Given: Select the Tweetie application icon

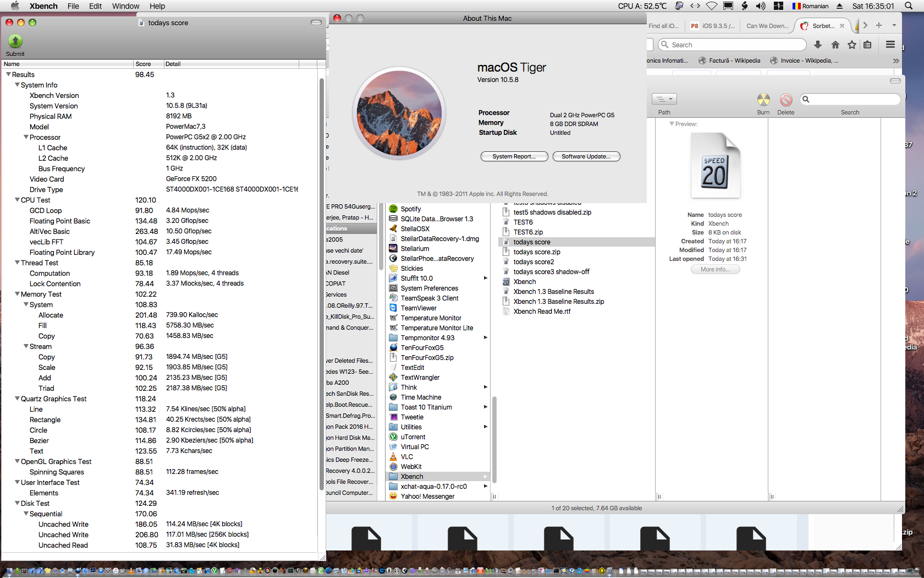Looking at the screenshot, I should coord(393,417).
